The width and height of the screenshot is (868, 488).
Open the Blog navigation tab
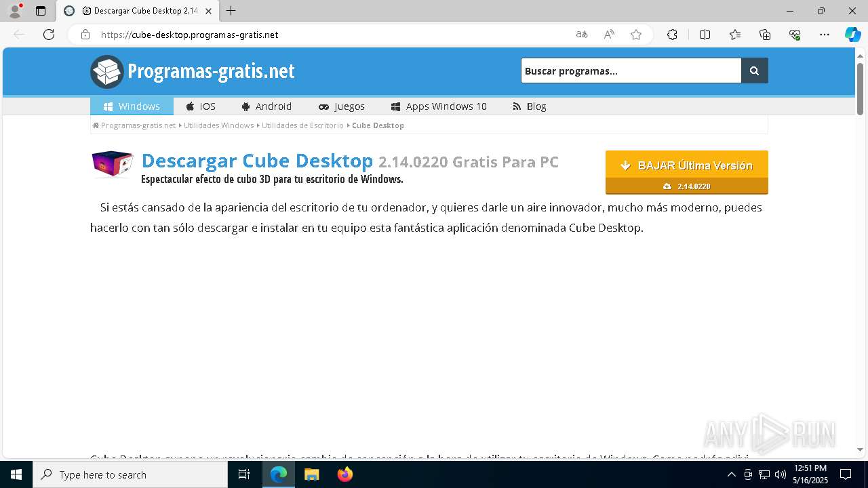pyautogui.click(x=530, y=106)
